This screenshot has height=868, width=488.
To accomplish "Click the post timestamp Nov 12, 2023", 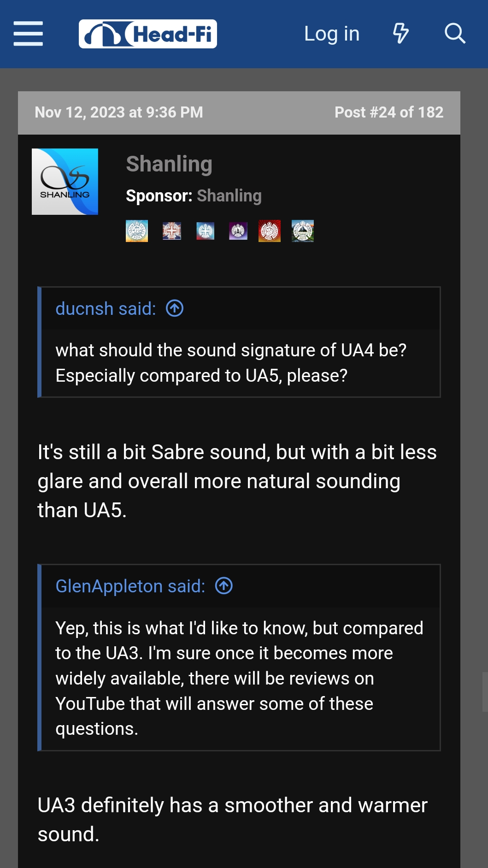I will 118,112.
